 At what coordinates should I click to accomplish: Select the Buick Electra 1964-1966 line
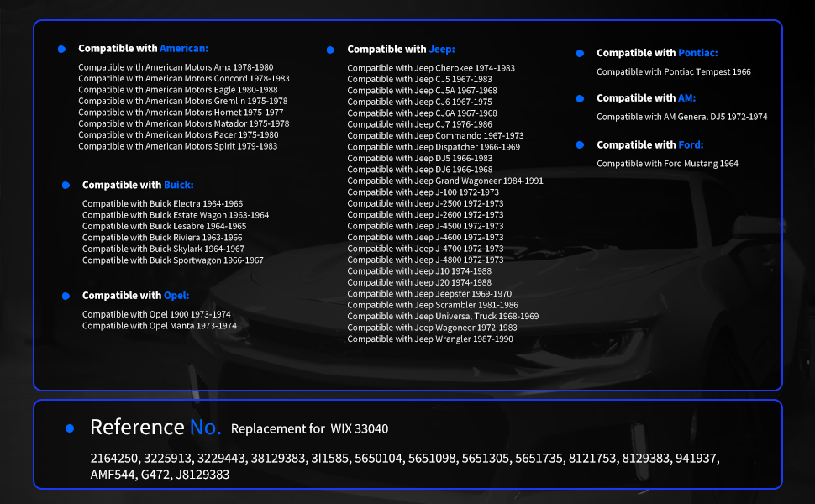(162, 203)
